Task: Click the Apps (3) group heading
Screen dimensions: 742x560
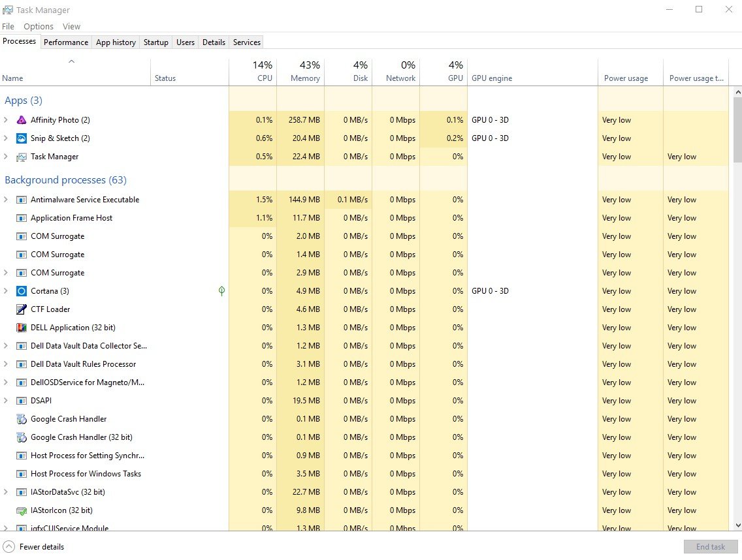Action: [x=24, y=101]
